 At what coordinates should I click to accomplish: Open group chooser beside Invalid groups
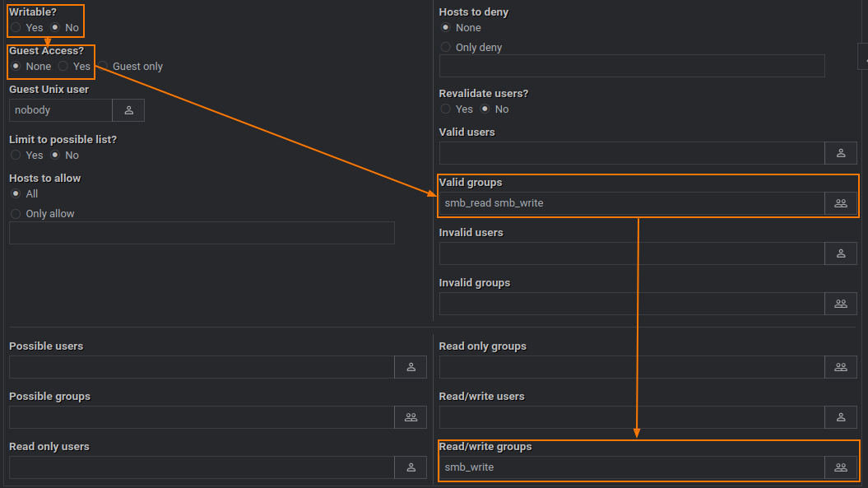pos(840,304)
